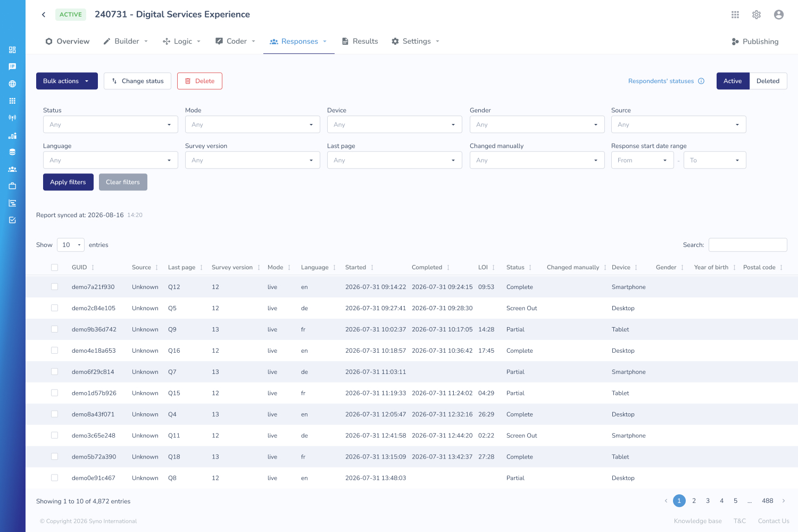Image resolution: width=798 pixels, height=532 pixels.
Task: Open the gear settings icon in header
Action: 757,15
